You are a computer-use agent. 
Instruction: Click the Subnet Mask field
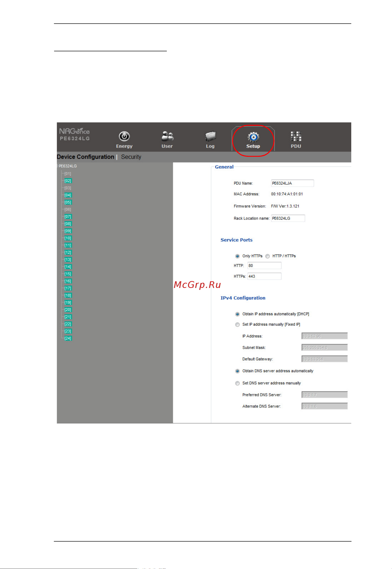(325, 348)
